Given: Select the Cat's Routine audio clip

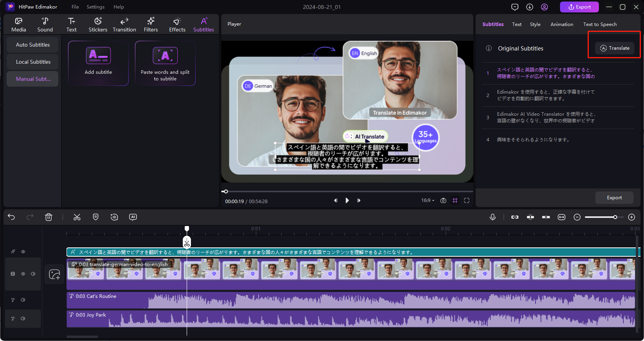Looking at the screenshot, I should tap(351, 300).
